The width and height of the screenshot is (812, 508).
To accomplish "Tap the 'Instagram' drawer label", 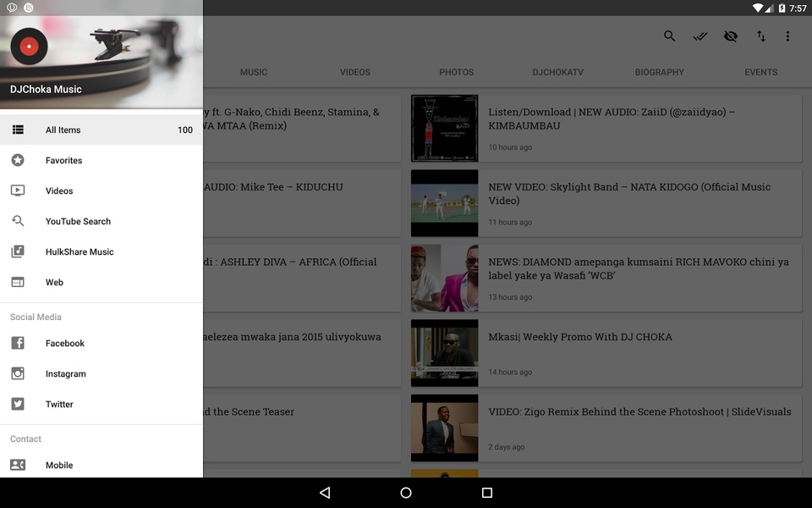I will pyautogui.click(x=66, y=373).
